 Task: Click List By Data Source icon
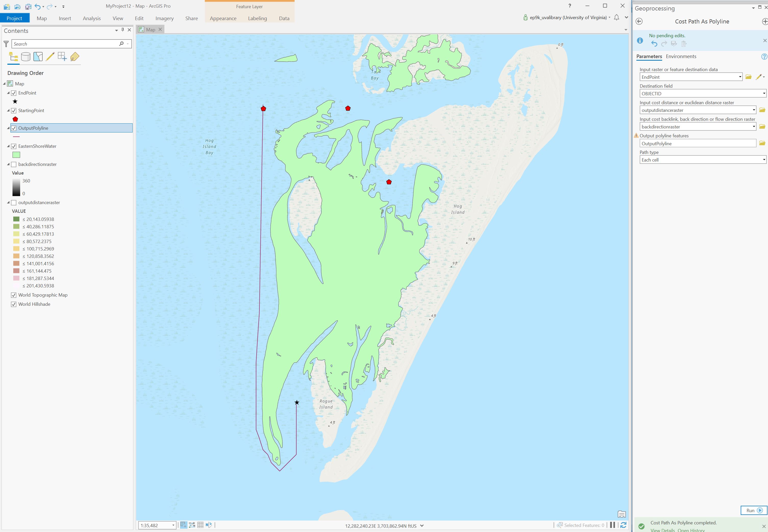point(26,57)
